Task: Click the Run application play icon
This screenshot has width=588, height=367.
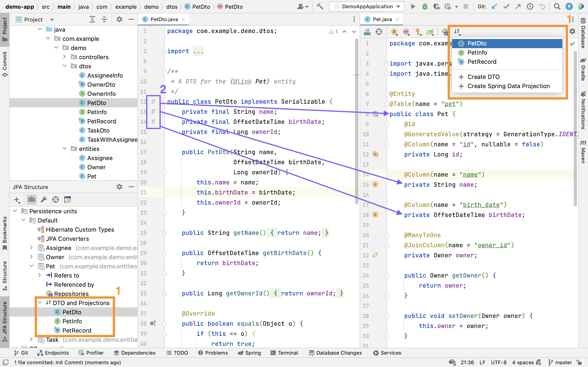Action: tap(413, 7)
